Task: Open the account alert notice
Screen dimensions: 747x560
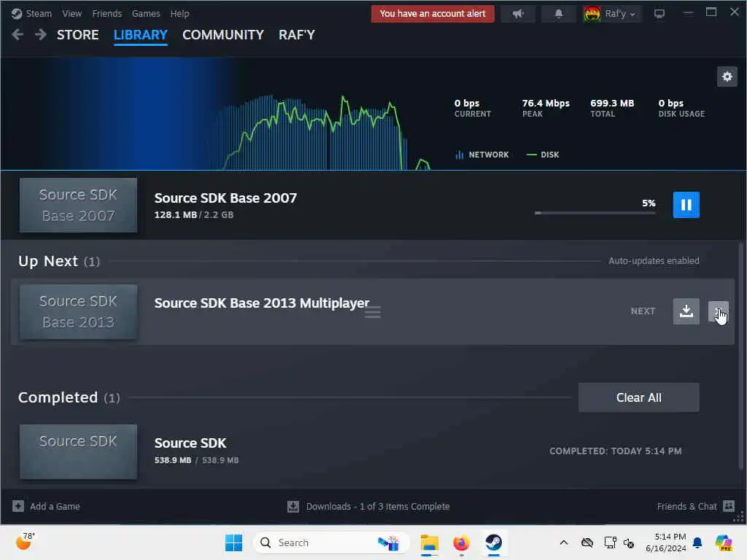Action: coord(433,13)
